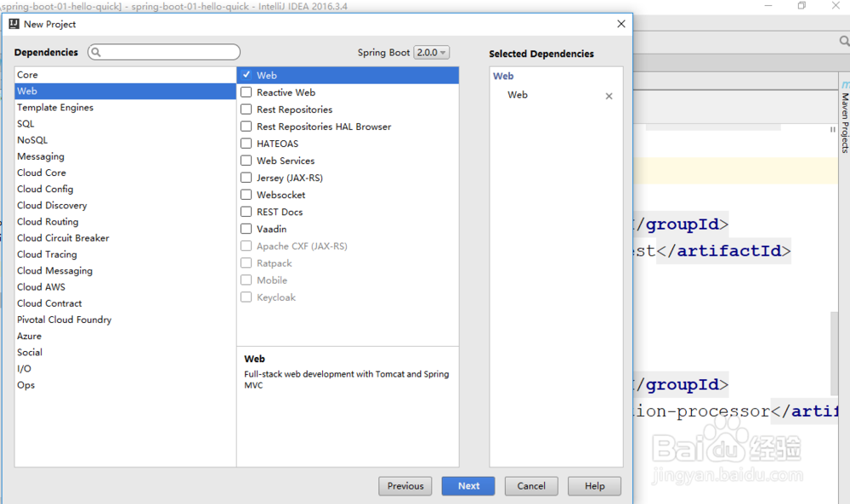The image size is (850, 504).
Task: Remove Web dependency using its X icon
Action: pos(609,96)
